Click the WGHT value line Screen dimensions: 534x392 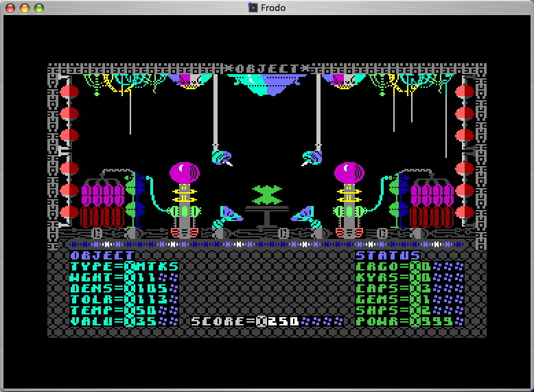point(124,277)
